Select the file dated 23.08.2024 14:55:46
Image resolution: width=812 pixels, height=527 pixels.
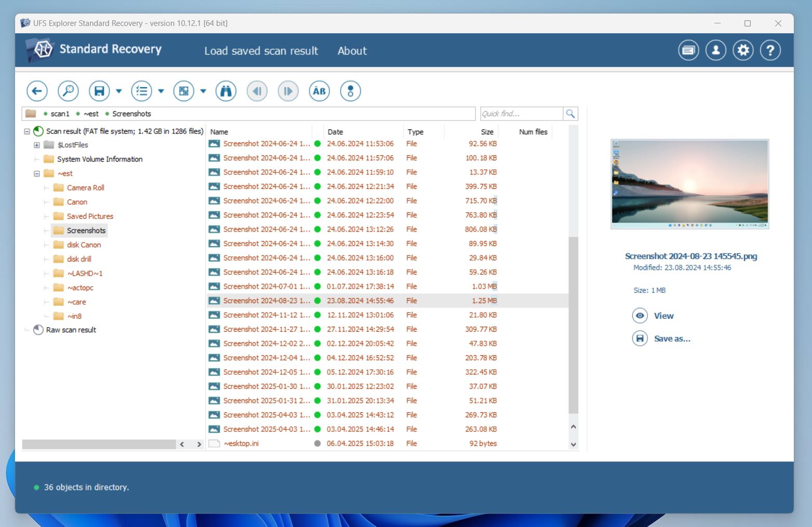tap(387, 301)
